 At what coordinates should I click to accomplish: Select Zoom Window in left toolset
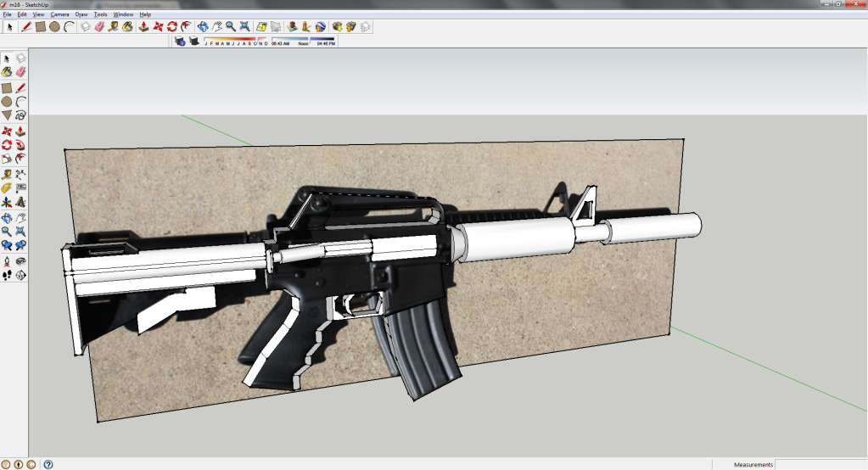click(20, 232)
